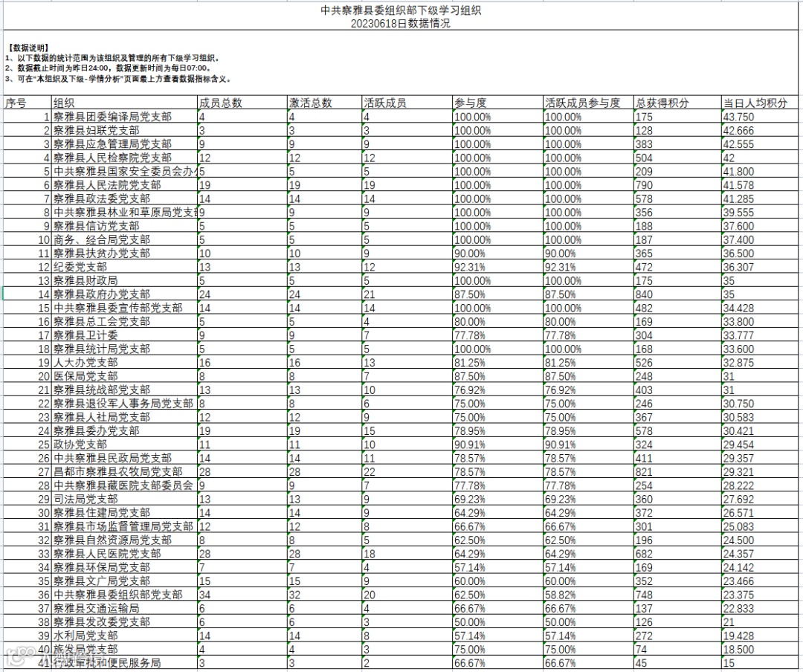
Task: Select cell 察雅县自然资源局党支部
Action: (x=124, y=540)
